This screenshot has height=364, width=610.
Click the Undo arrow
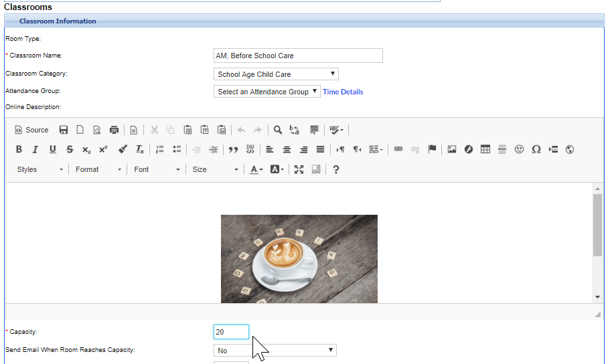coord(241,130)
